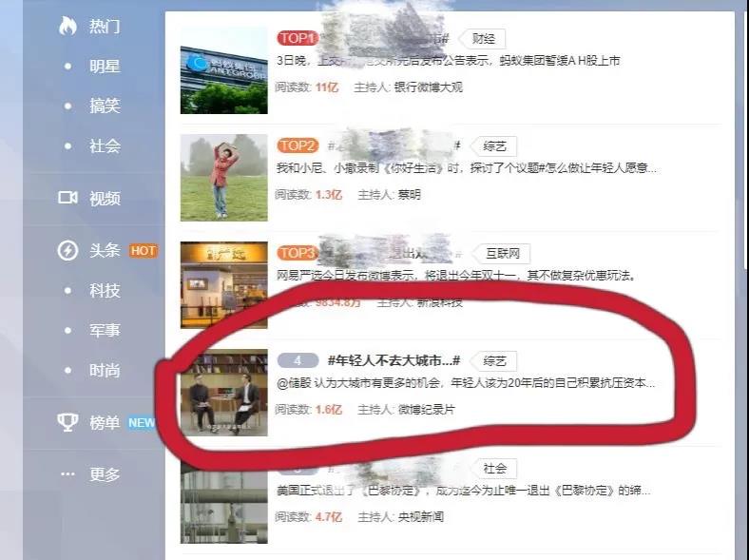Click host name 银行微博大观
Image resolution: width=749 pixels, height=560 pixels.
(x=428, y=87)
